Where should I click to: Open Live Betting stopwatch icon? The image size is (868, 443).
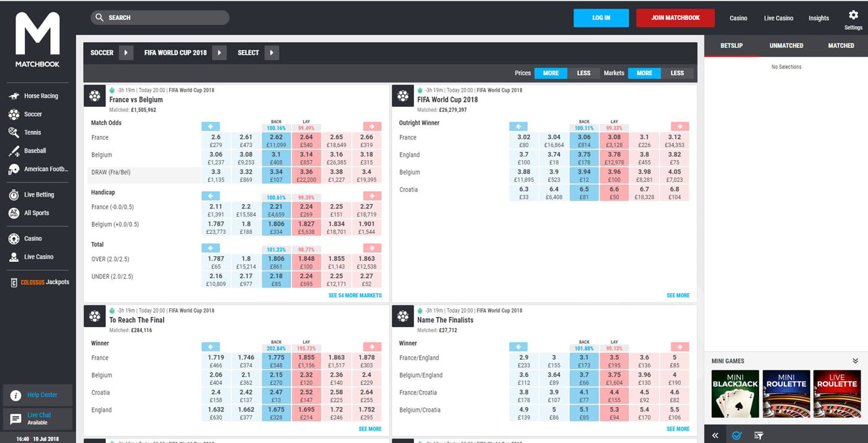[14, 195]
